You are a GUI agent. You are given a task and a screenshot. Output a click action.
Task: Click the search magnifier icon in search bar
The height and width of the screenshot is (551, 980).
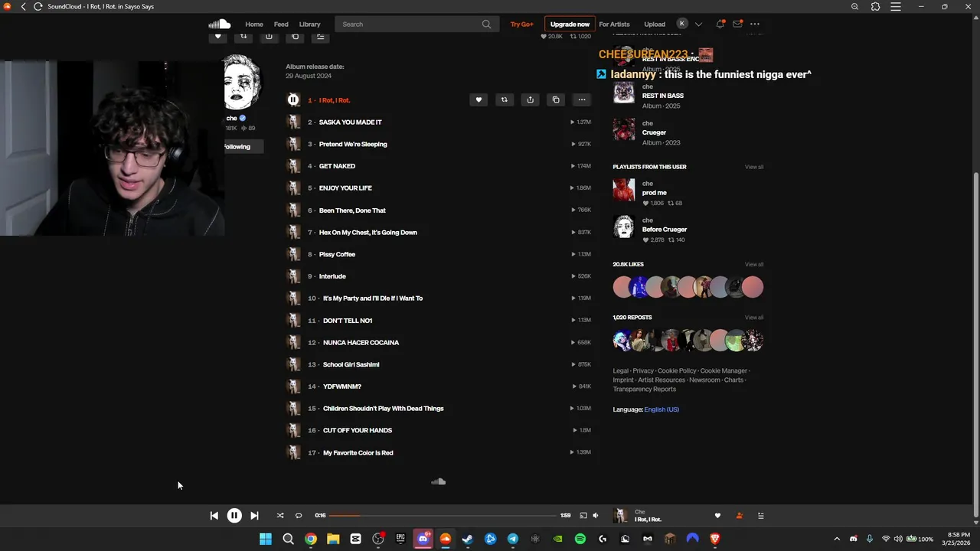pos(486,24)
